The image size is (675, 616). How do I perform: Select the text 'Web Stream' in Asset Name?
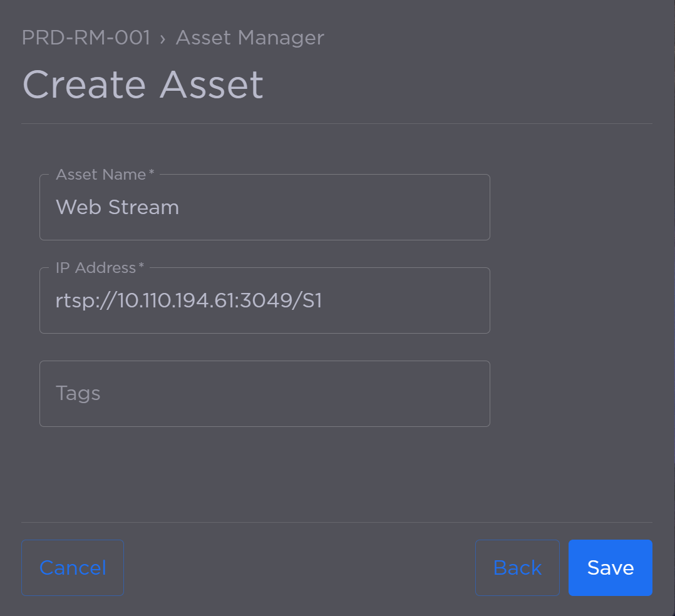pyautogui.click(x=117, y=207)
